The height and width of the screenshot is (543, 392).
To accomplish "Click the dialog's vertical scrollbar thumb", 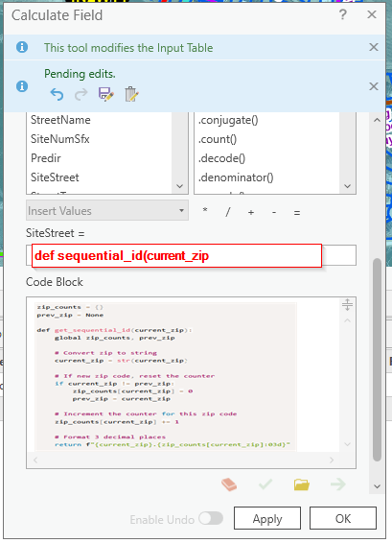I will [x=377, y=360].
